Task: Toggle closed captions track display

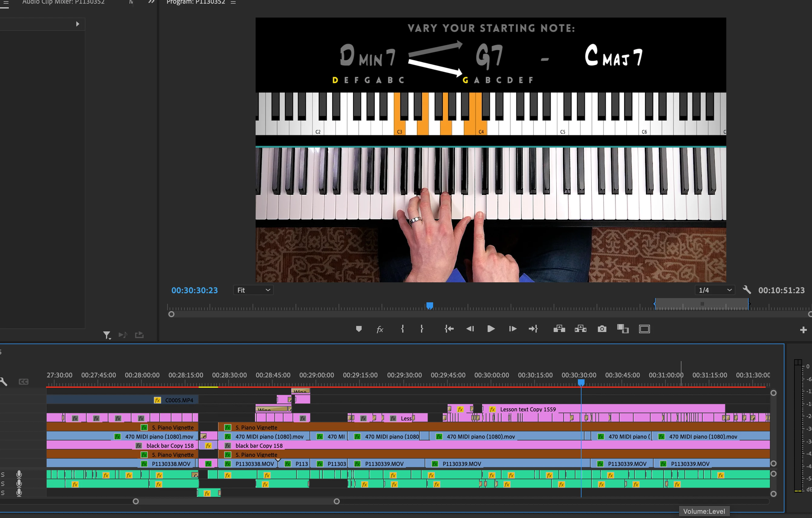Action: pos(24,382)
